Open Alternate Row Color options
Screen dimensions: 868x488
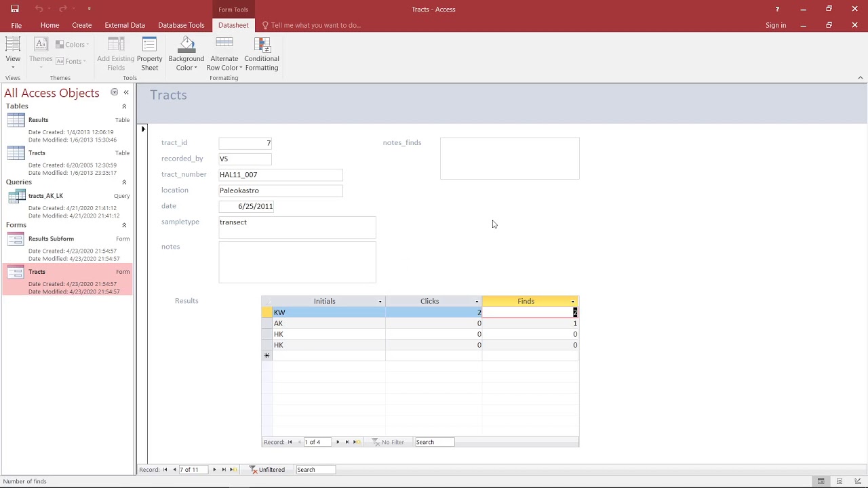[x=224, y=54]
